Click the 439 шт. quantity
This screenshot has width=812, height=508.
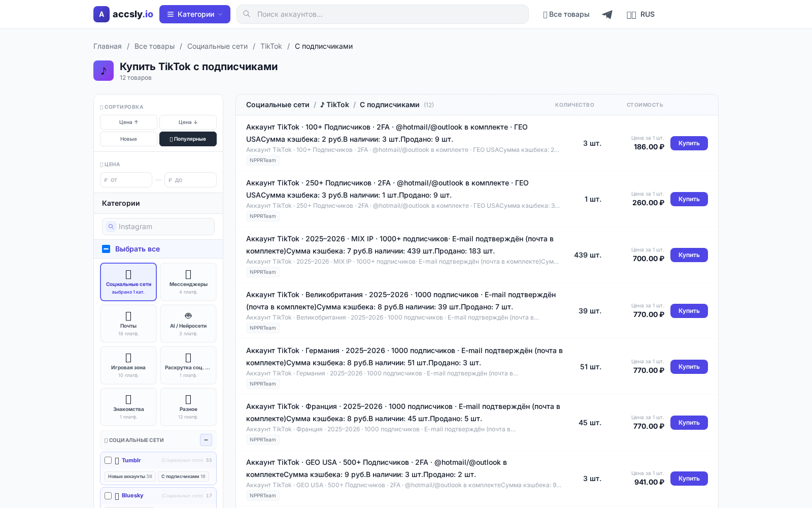tap(588, 255)
